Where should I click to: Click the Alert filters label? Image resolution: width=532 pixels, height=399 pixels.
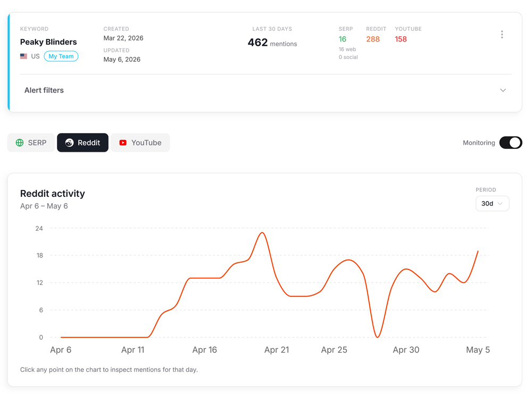pyautogui.click(x=44, y=90)
